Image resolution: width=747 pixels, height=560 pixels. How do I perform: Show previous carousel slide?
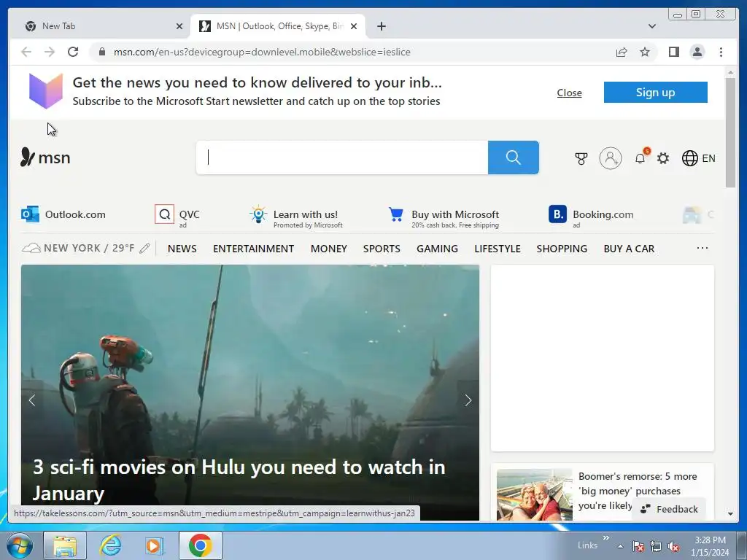32,400
